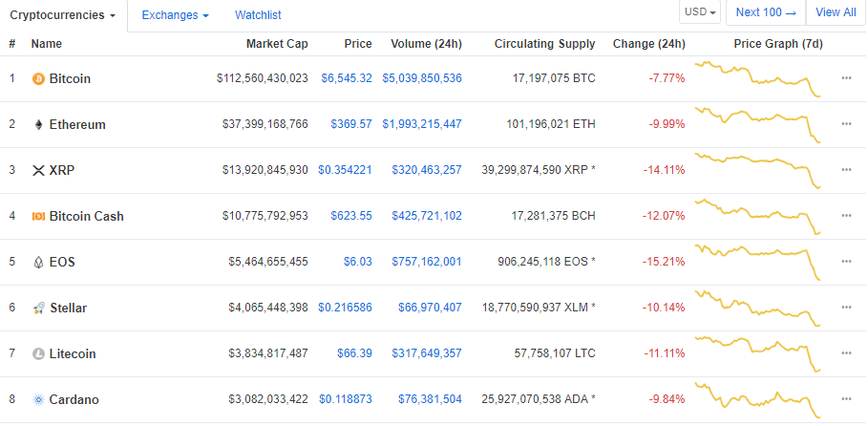Open the XRP name link
Viewport: 868px width, 426px height.
pos(62,171)
